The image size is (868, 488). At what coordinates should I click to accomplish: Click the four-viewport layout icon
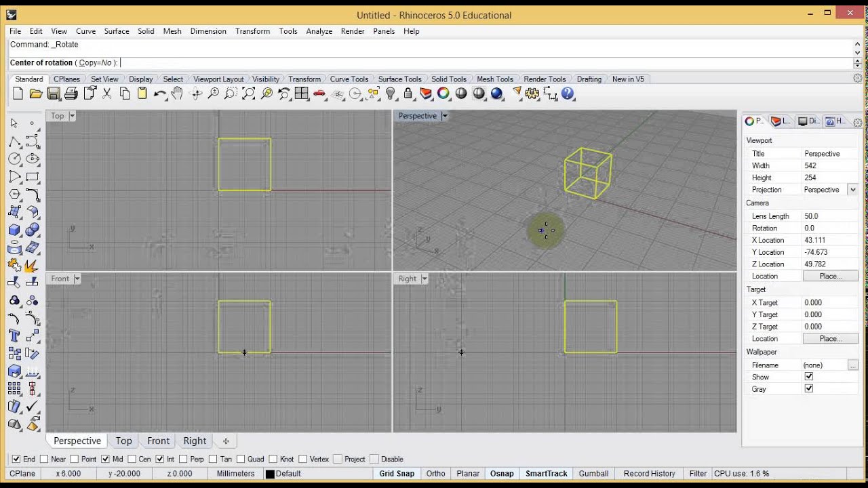click(x=302, y=94)
